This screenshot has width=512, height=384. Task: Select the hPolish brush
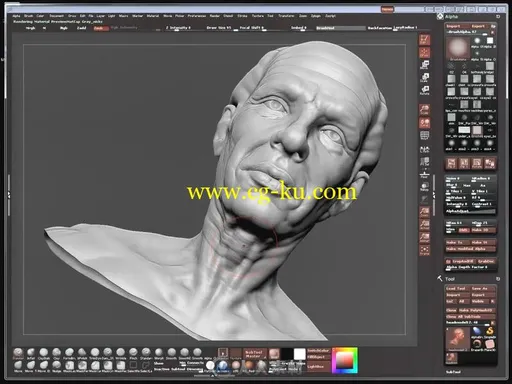82,353
